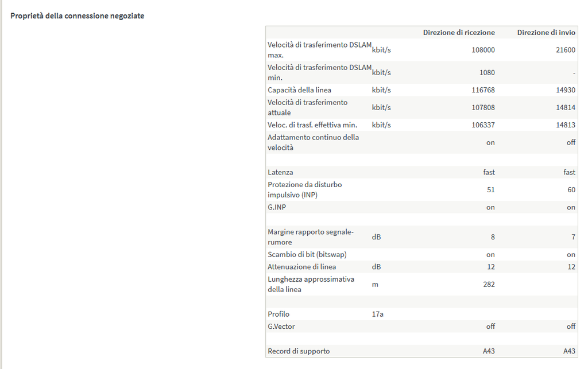Screen dimensions: 588x369
Task: Click the '17a' profile value
Action: 377,314
